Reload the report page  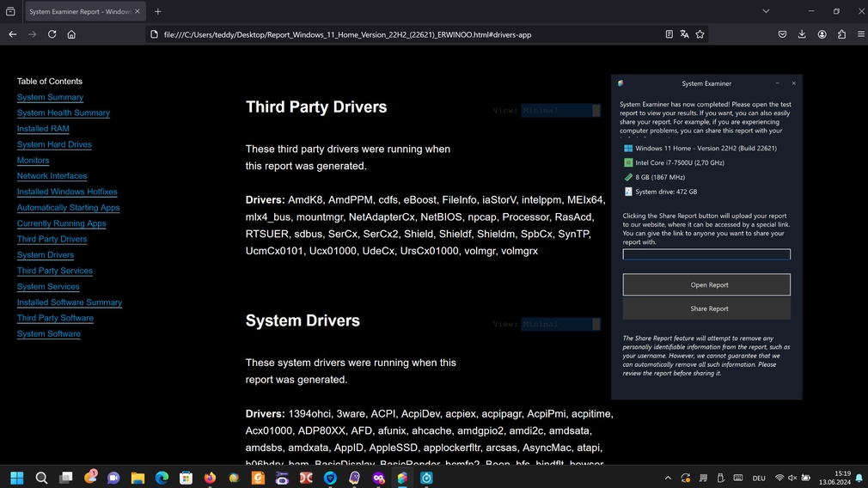pos(52,34)
